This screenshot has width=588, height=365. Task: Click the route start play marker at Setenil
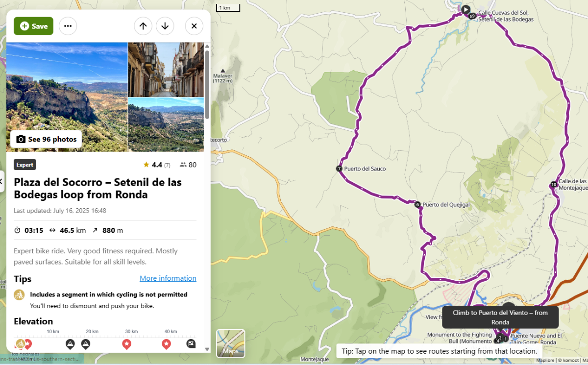(466, 9)
